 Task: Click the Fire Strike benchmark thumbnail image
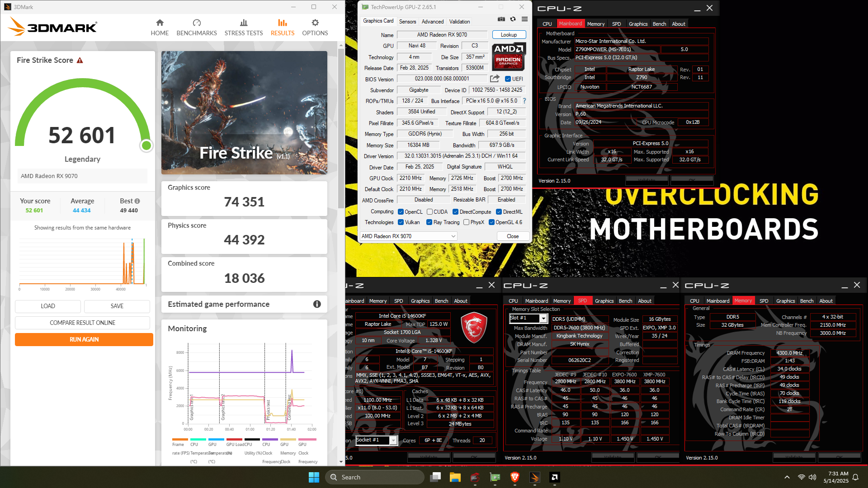coord(244,113)
